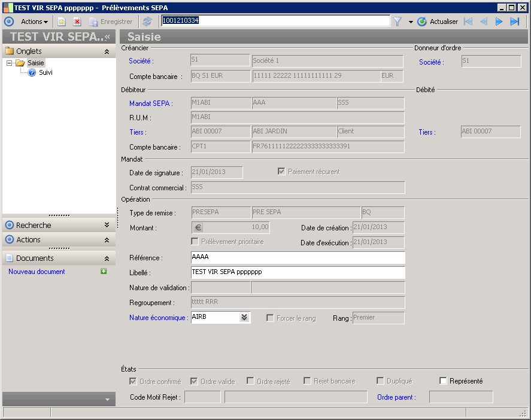
Task: Click the euro currency icon in Montant
Action: (x=198, y=227)
